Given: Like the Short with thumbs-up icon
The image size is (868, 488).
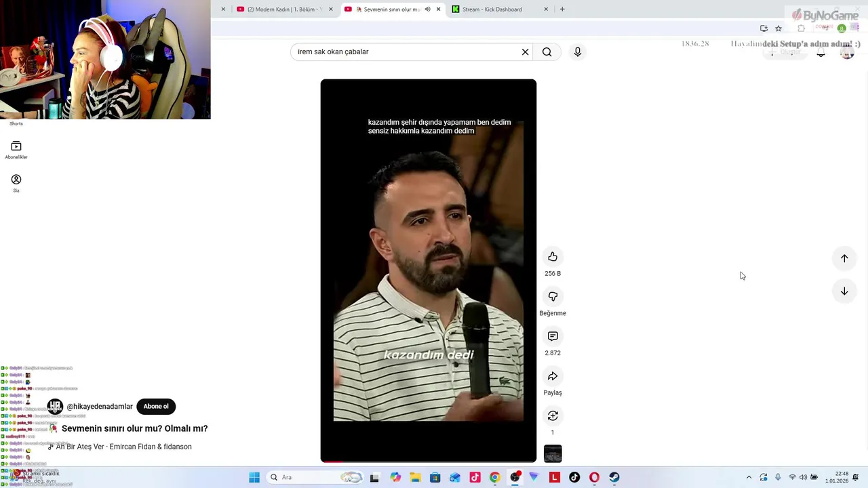Looking at the screenshot, I should click(x=553, y=257).
